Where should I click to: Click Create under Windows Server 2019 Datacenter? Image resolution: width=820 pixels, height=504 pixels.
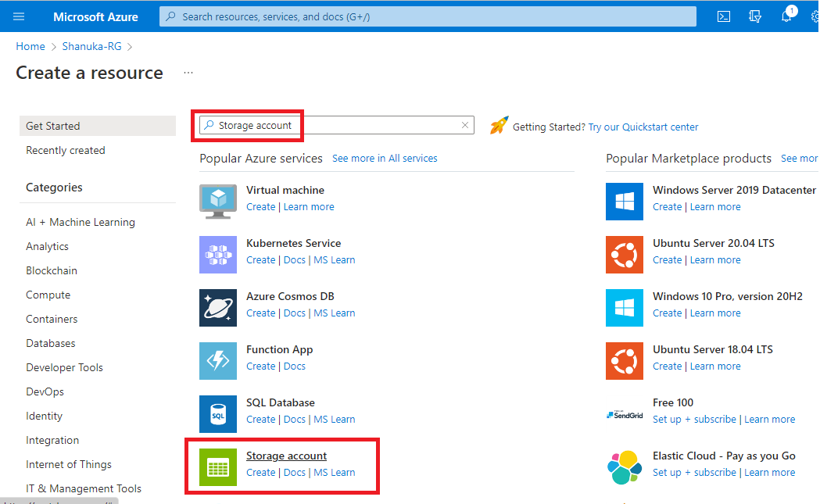click(668, 207)
